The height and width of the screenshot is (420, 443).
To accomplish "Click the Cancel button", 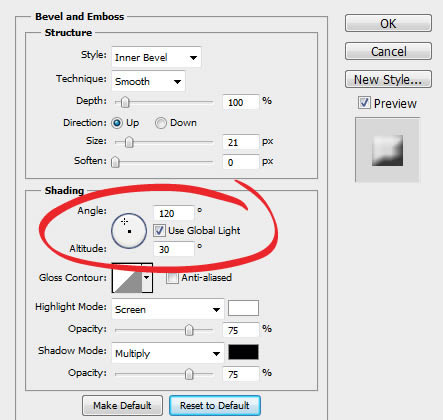I will 388,51.
